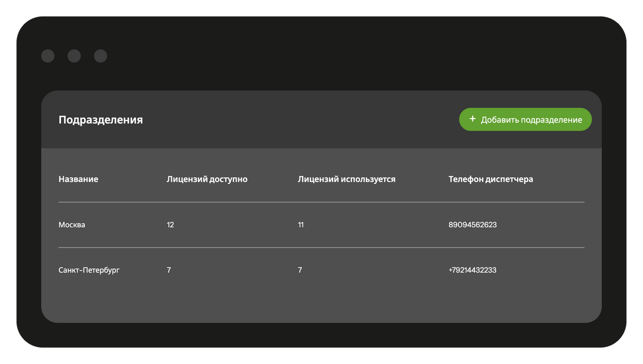Open the Санкт-Петербург division name

pos(89,270)
